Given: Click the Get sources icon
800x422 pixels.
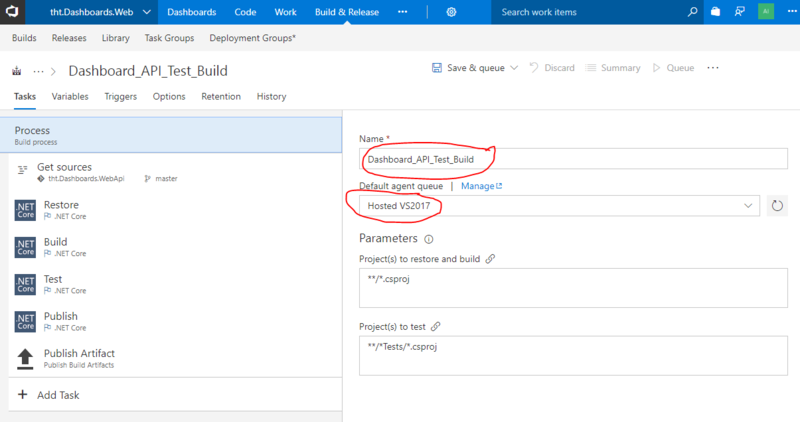Looking at the screenshot, I should click(x=22, y=170).
